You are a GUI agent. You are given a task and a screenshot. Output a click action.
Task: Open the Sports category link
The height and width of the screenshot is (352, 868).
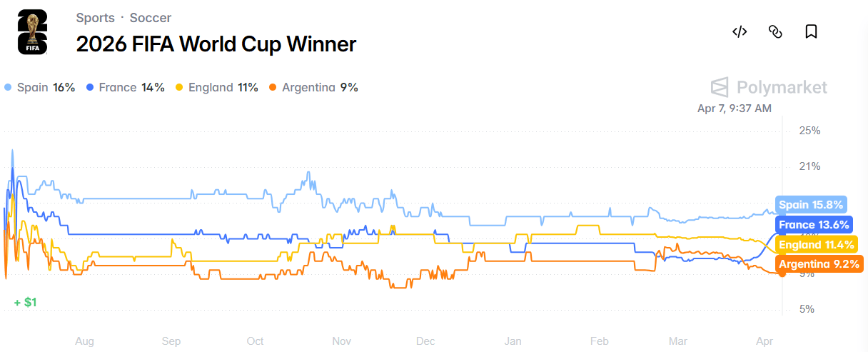(x=95, y=17)
